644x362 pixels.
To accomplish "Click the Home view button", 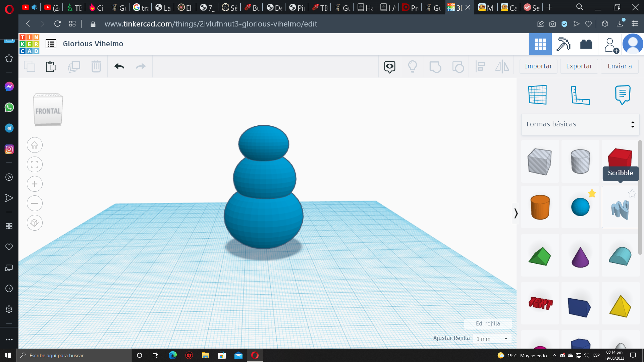I will coord(35,145).
